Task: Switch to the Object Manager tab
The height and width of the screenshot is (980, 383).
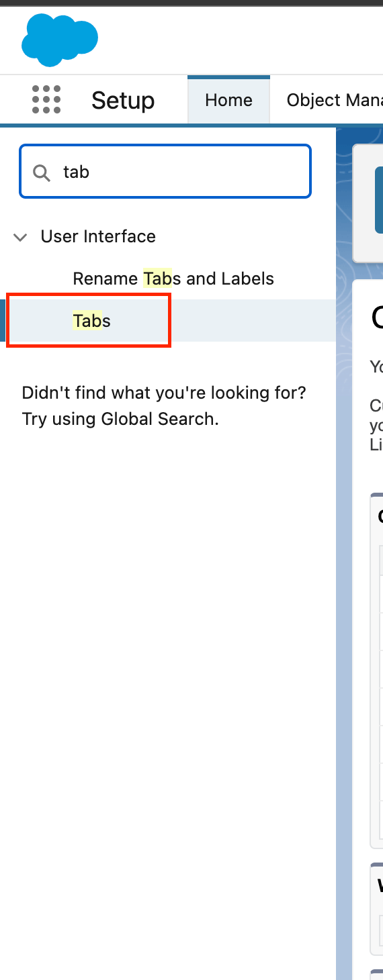Action: coord(334,100)
